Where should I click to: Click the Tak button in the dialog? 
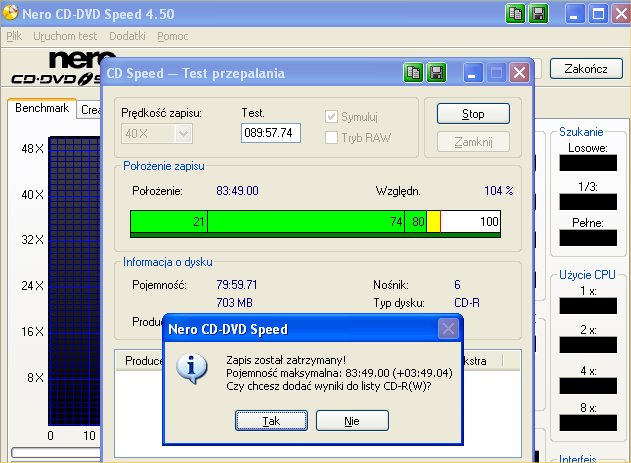(x=271, y=421)
